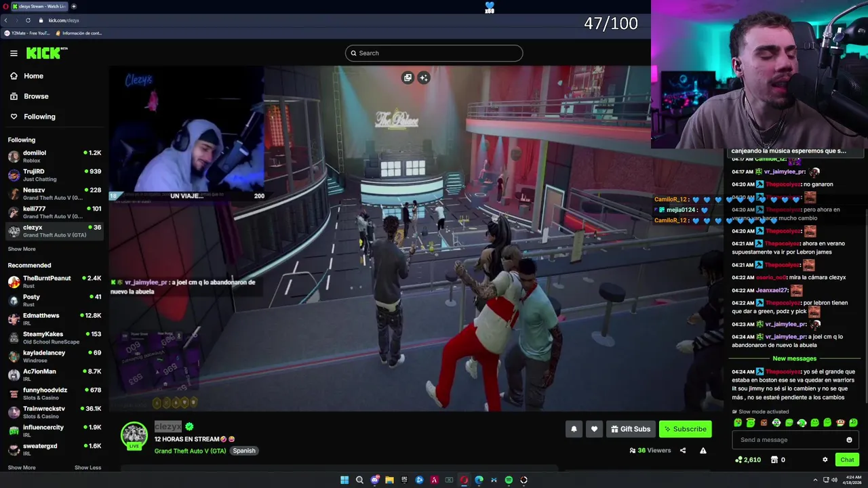The height and width of the screenshot is (488, 868).
Task: Select the last quick emote in the row
Action: pyautogui.click(x=853, y=423)
